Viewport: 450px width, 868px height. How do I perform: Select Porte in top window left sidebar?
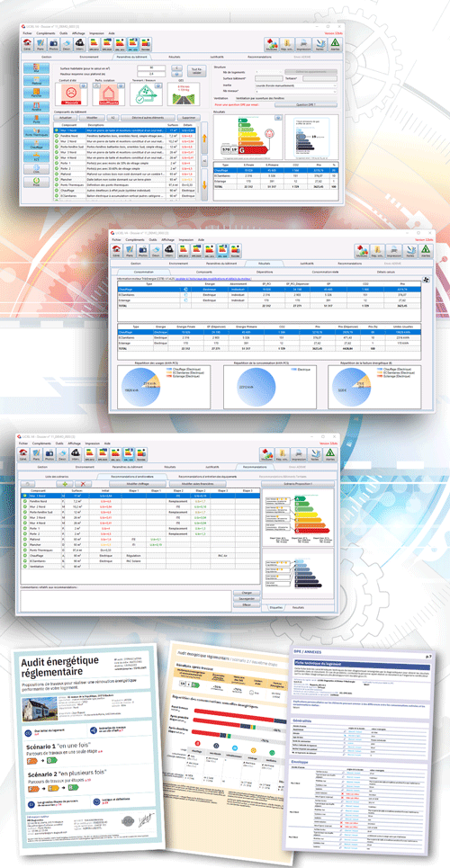pyautogui.click(x=36, y=121)
